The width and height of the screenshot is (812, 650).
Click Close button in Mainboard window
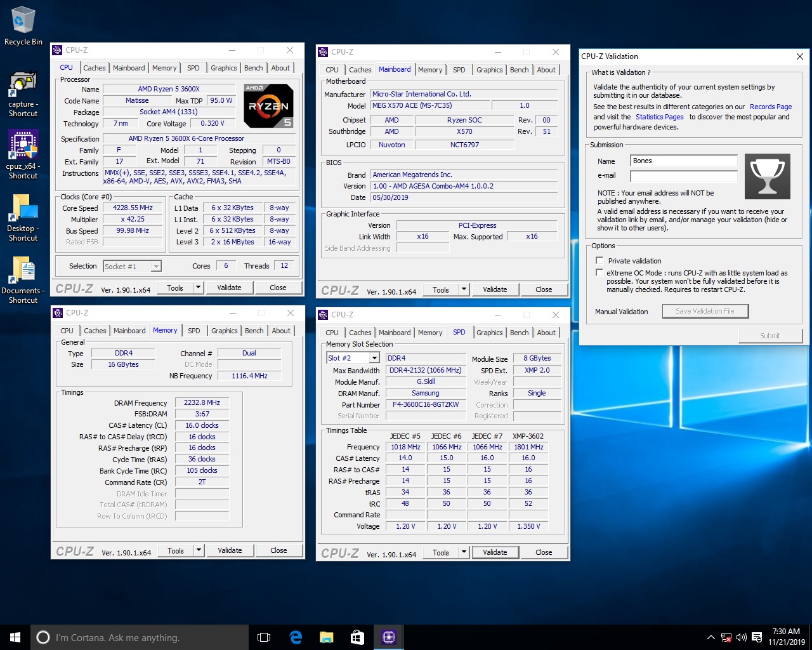click(x=544, y=289)
